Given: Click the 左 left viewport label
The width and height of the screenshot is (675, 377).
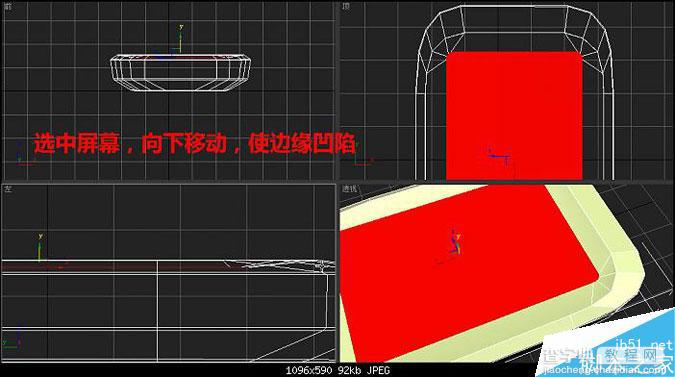Looking at the screenshot, I should click(x=8, y=189).
